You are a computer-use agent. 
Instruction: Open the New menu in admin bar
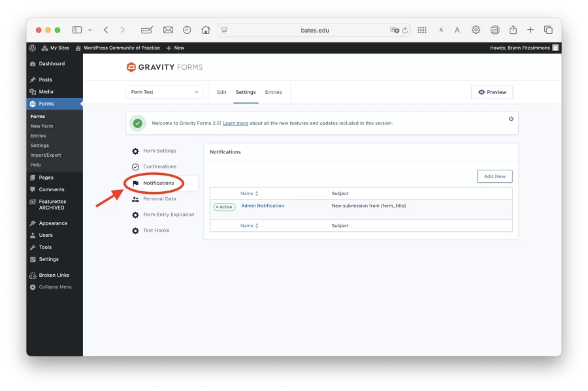[x=175, y=47]
